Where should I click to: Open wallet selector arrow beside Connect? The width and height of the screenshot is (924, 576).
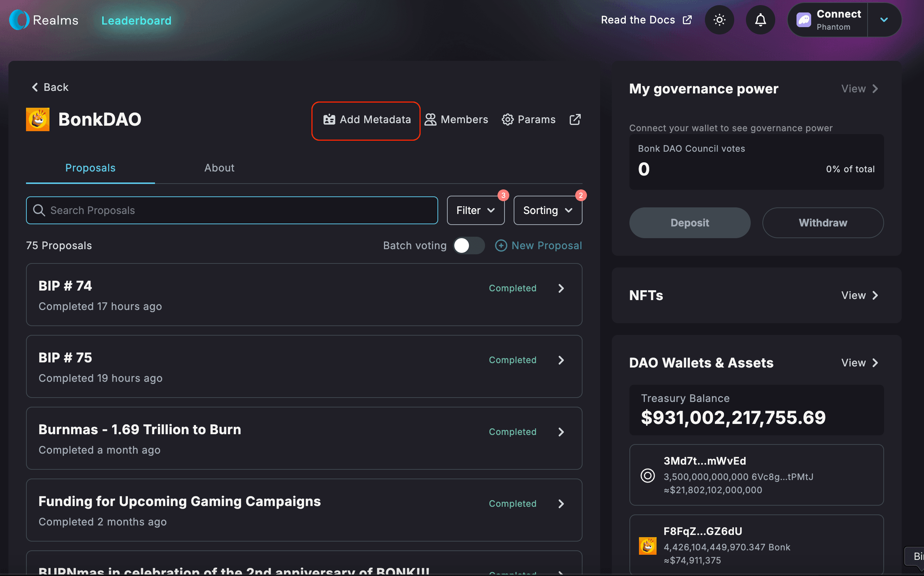point(884,20)
